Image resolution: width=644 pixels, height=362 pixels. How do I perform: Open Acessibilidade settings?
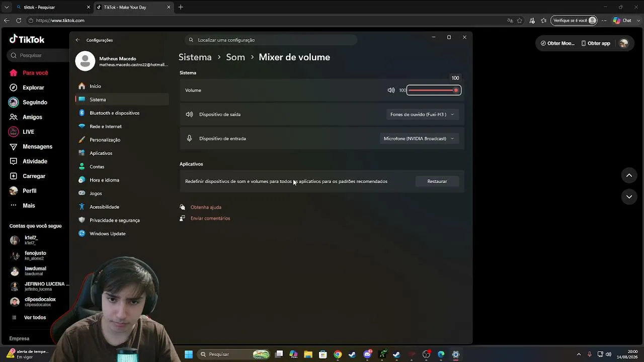(x=104, y=207)
